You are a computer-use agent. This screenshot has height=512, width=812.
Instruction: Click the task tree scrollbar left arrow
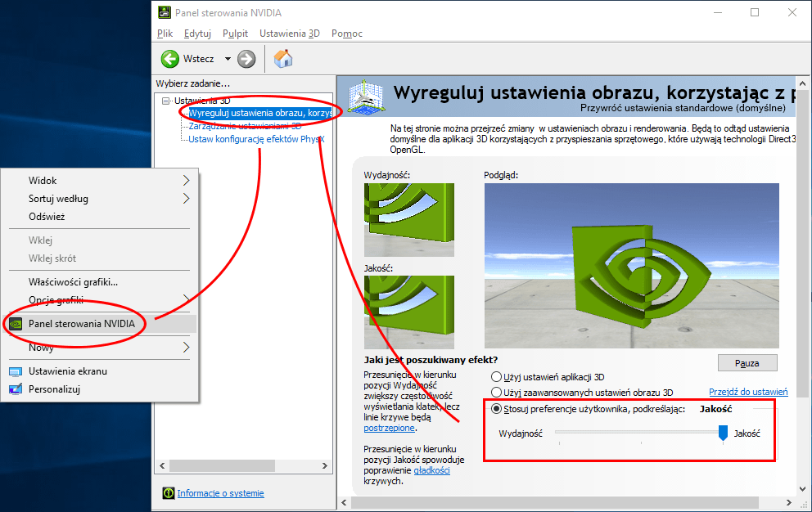pos(162,466)
